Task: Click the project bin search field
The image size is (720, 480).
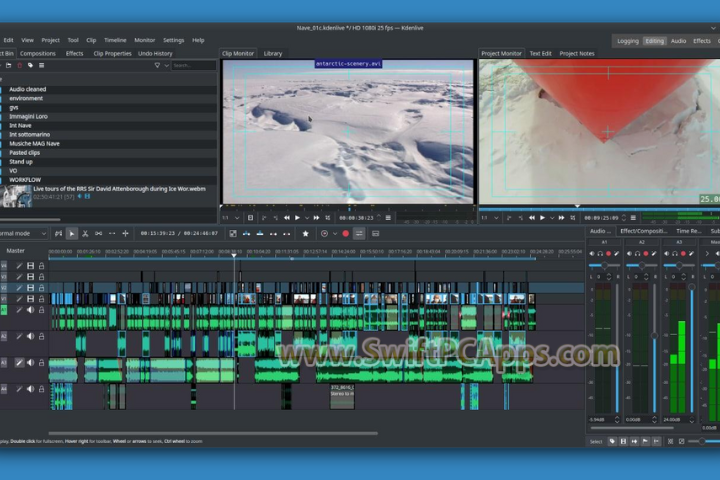Action: point(193,66)
